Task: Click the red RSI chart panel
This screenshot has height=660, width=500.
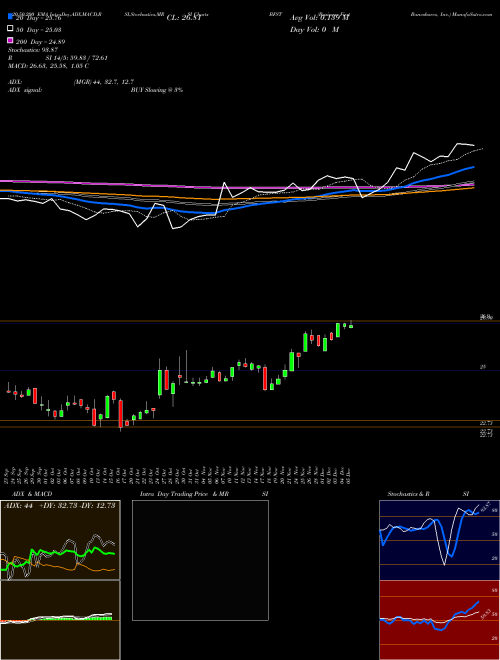Action: coord(439,620)
